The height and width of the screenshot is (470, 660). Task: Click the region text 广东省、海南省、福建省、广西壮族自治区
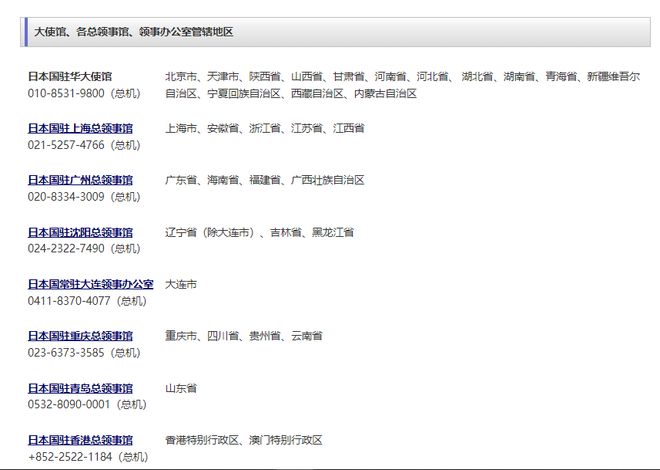click(265, 180)
